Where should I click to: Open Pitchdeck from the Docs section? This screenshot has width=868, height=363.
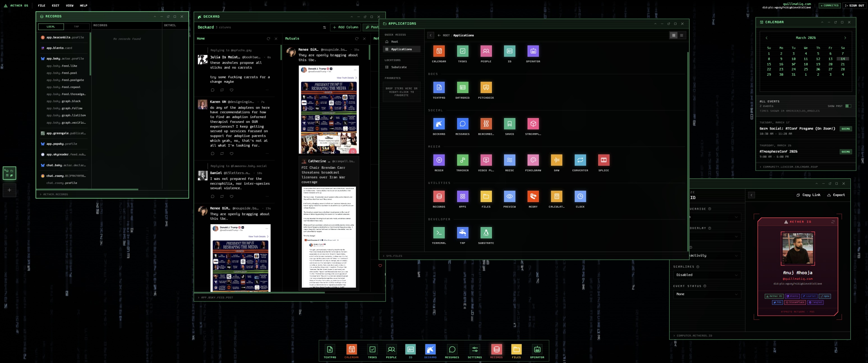(x=486, y=87)
